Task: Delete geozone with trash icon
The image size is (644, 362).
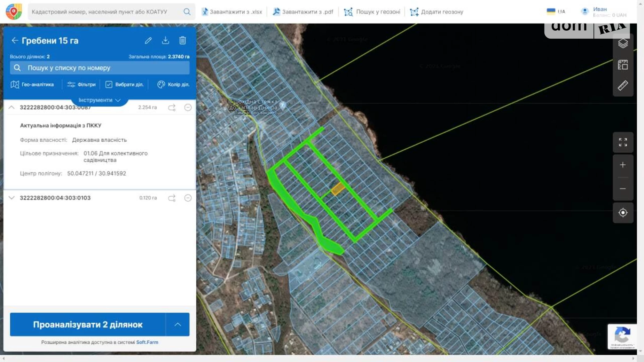Action: tap(182, 40)
